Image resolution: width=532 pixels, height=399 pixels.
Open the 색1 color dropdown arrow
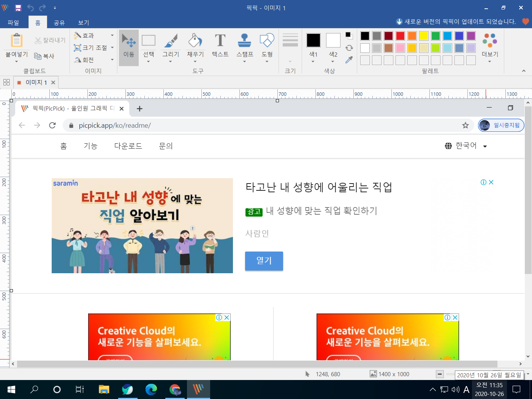coord(313,62)
